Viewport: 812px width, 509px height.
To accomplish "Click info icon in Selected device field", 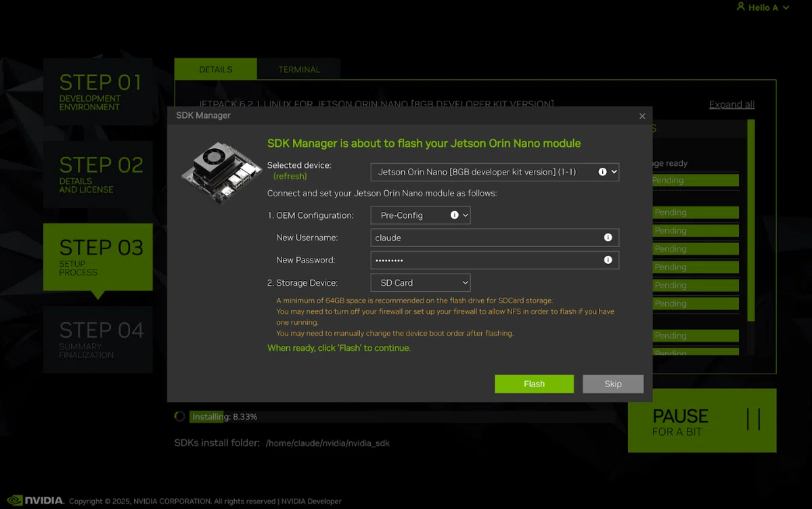I will click(602, 172).
